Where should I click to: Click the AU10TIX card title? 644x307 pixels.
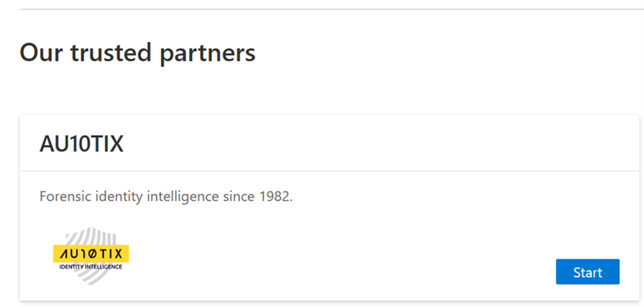click(x=82, y=145)
